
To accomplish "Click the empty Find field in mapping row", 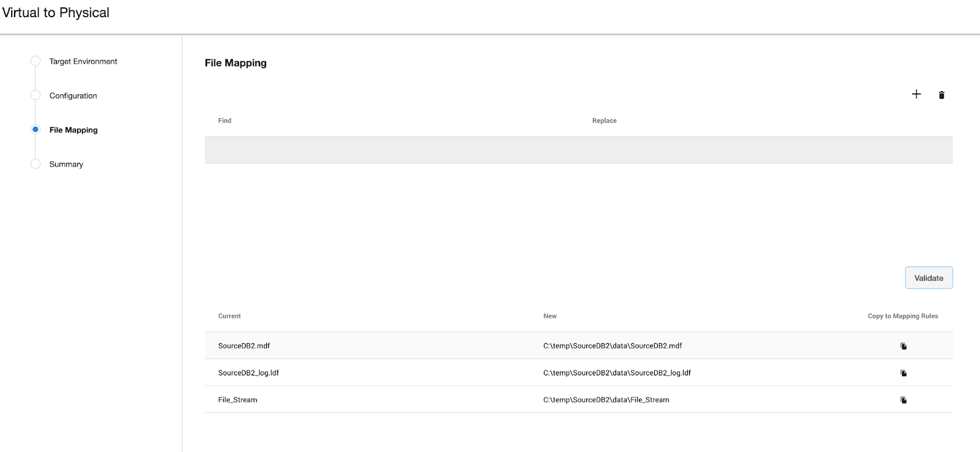I will [392, 150].
